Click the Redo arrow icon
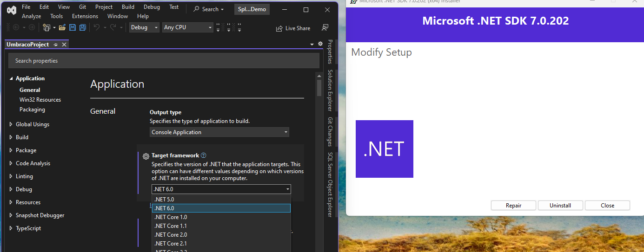This screenshot has width=644, height=252. click(x=113, y=27)
